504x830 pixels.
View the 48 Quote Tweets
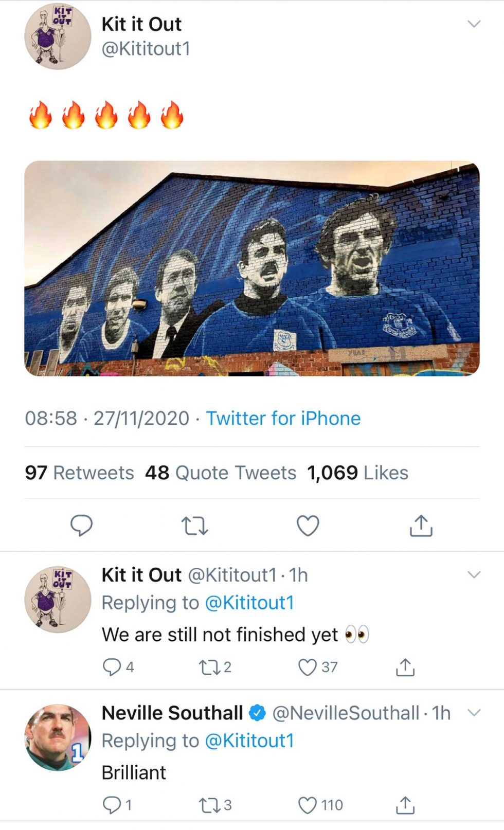(221, 472)
